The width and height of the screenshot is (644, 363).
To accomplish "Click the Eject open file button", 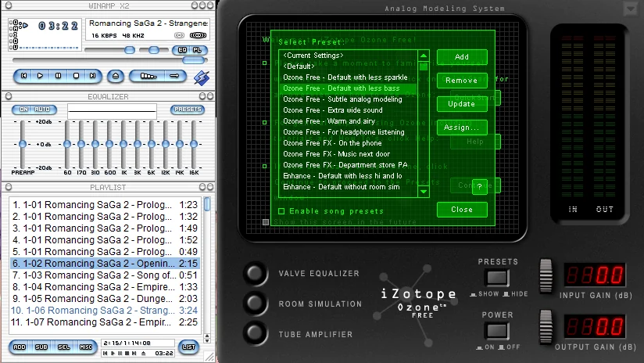I will tap(116, 76).
